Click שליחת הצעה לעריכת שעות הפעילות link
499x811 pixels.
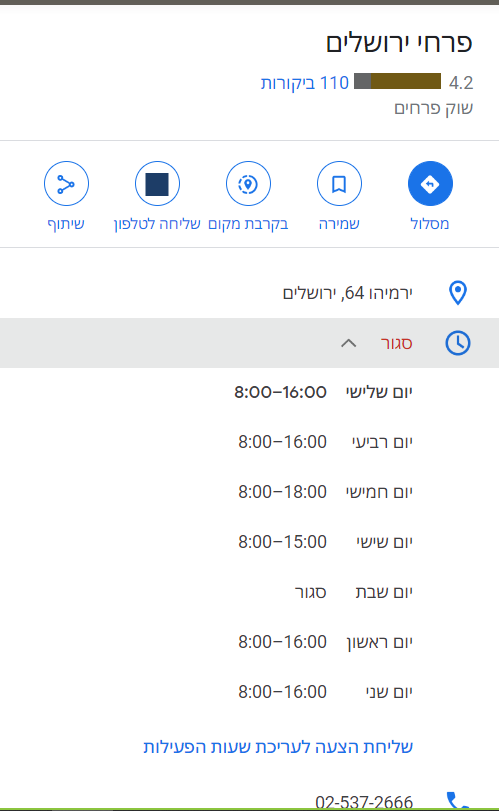278,746
